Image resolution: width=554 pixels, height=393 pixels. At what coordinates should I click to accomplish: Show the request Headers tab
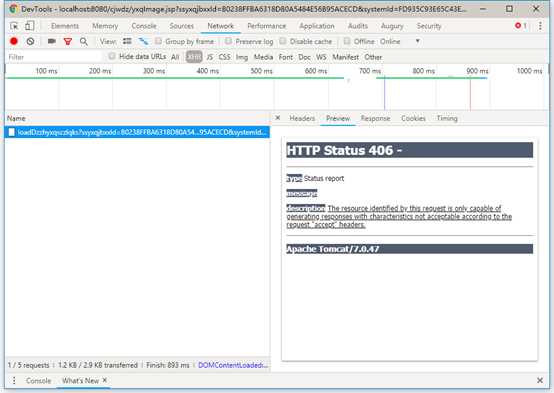[302, 118]
